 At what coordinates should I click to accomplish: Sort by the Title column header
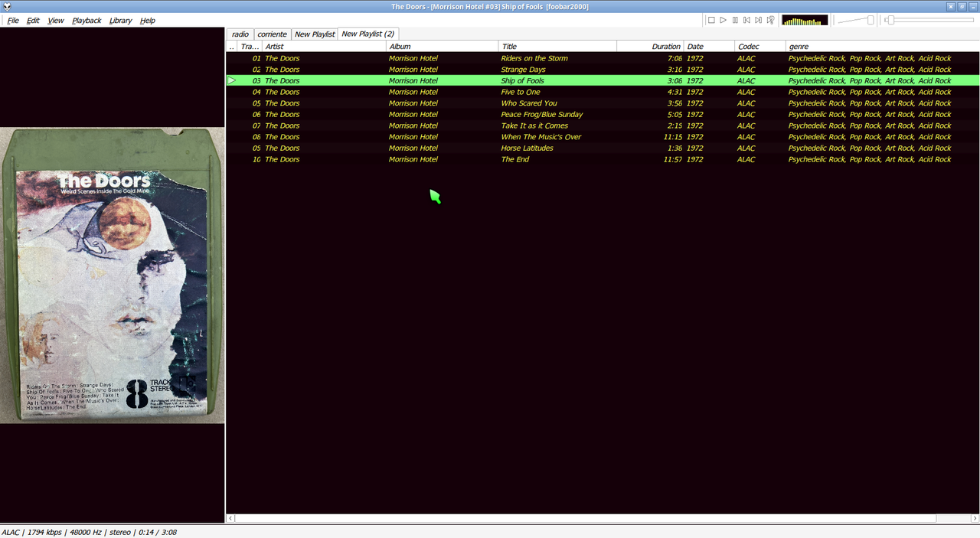(x=557, y=47)
